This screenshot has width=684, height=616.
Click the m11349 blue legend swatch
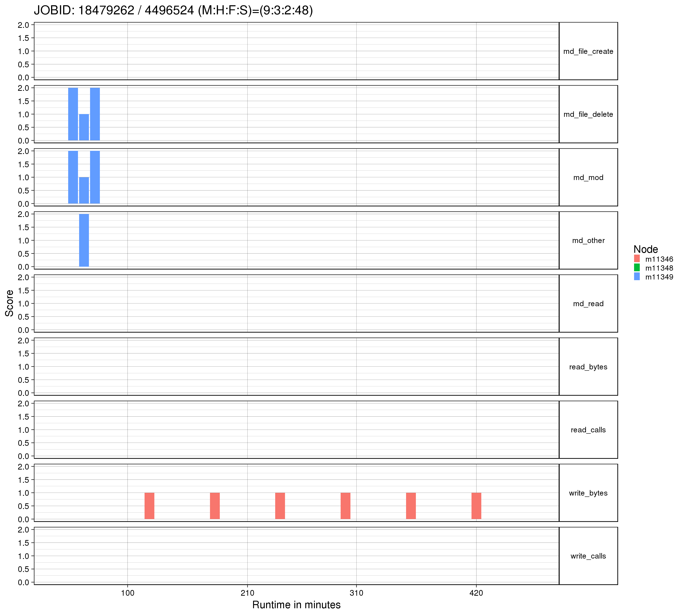coord(637,277)
